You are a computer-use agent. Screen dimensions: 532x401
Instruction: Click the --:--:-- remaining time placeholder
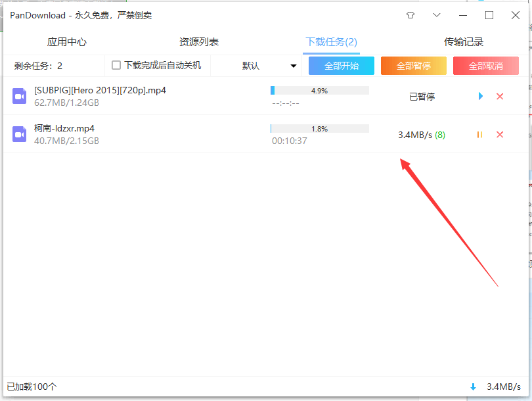point(285,103)
